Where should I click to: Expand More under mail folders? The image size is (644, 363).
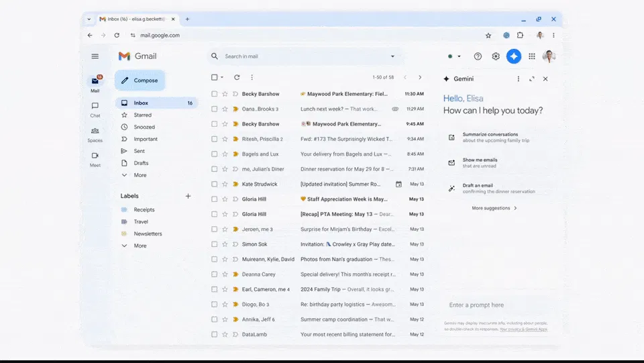[x=140, y=175]
